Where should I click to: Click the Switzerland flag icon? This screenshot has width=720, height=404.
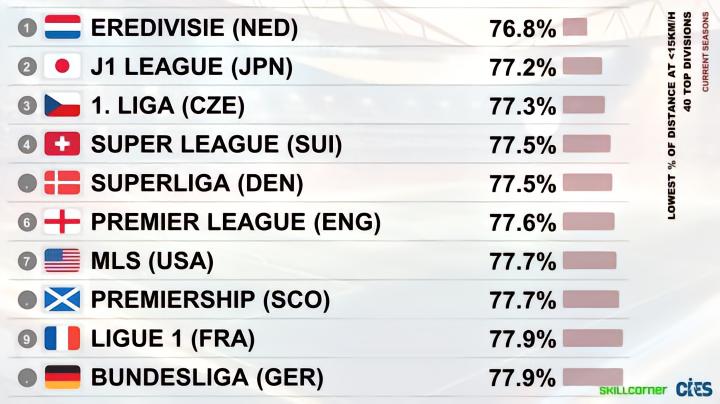click(62, 144)
